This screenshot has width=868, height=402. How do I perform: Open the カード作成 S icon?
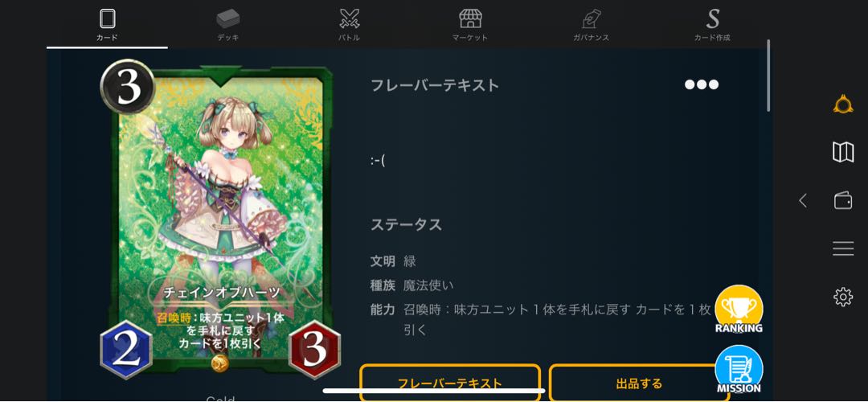pos(712,24)
